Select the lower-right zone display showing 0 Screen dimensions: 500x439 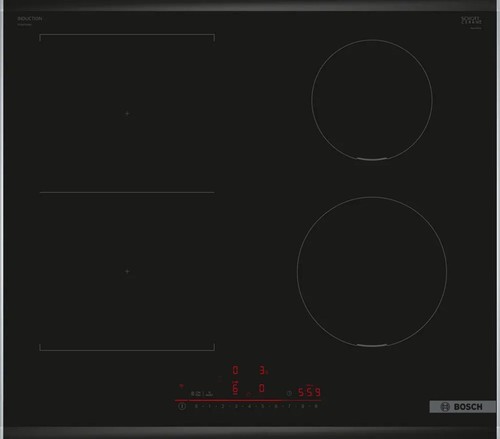pos(262,388)
